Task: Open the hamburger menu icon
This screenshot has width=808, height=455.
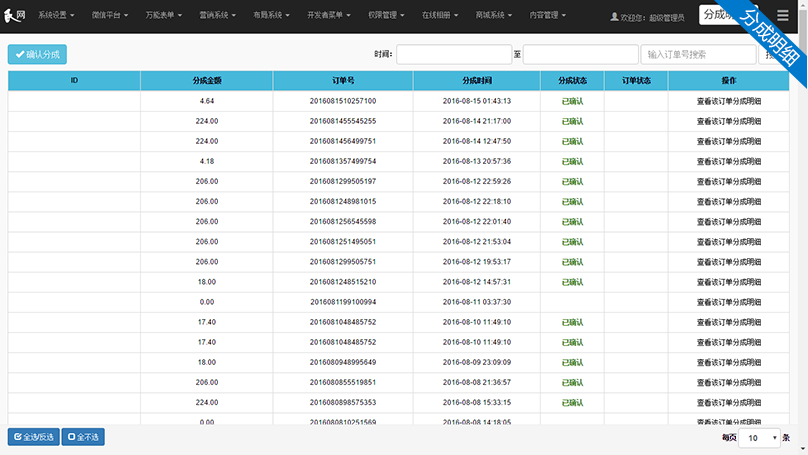Action: pyautogui.click(x=782, y=15)
